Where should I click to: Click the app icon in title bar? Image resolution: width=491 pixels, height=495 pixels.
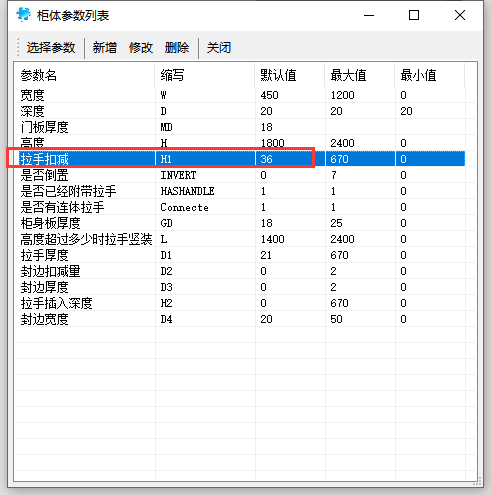point(23,15)
